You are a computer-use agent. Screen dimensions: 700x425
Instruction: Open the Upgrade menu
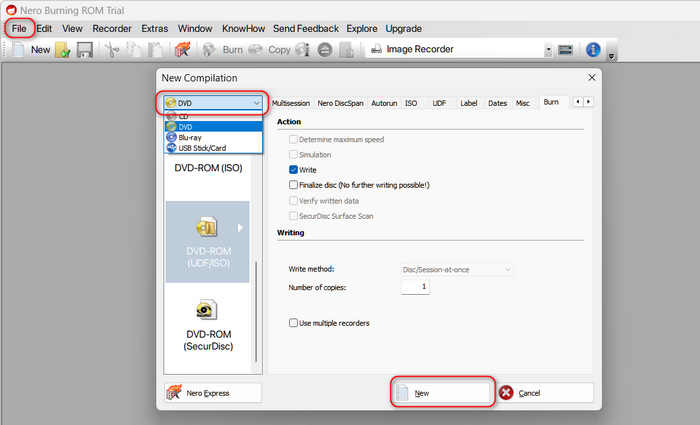click(404, 29)
